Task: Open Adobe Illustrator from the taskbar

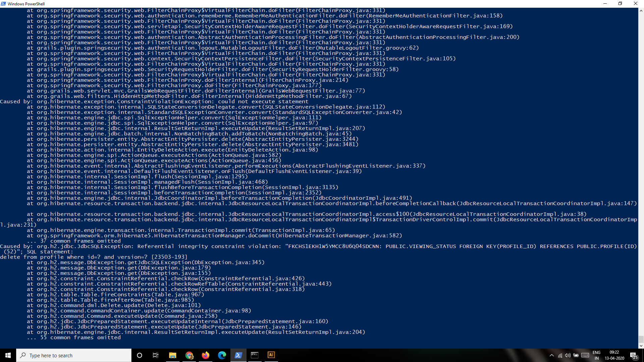Action: coord(271,355)
